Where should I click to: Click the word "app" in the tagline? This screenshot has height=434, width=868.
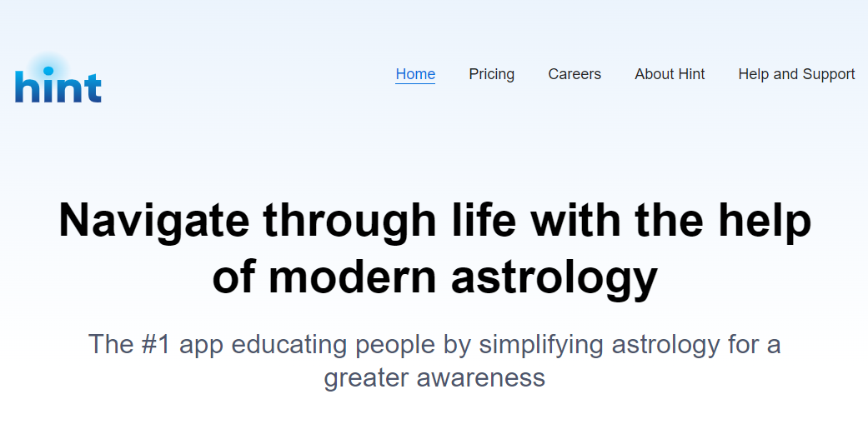click(x=203, y=344)
